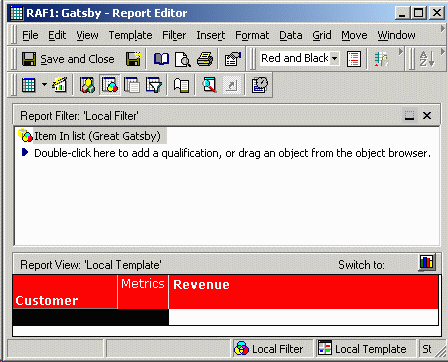Open the Grid menu
Viewport: 448px width, 362px height.
322,35
